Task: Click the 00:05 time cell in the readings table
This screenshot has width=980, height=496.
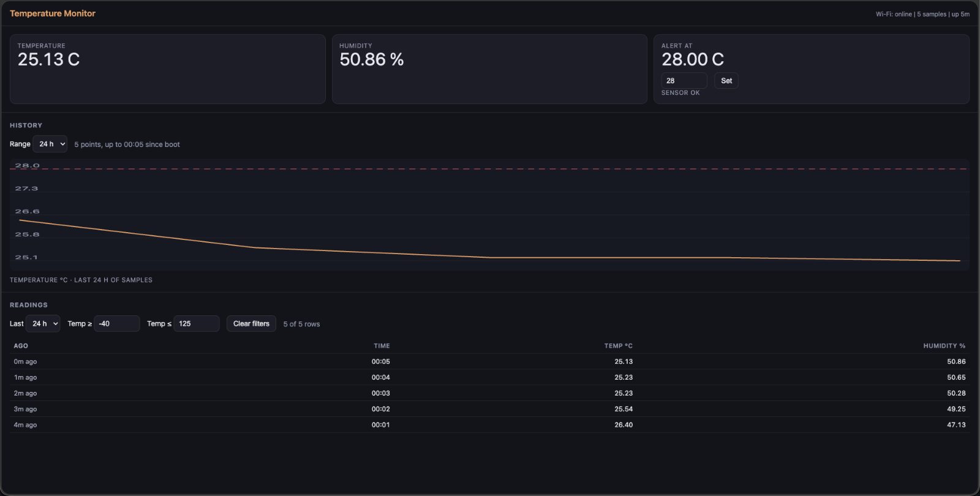Action: (x=381, y=362)
